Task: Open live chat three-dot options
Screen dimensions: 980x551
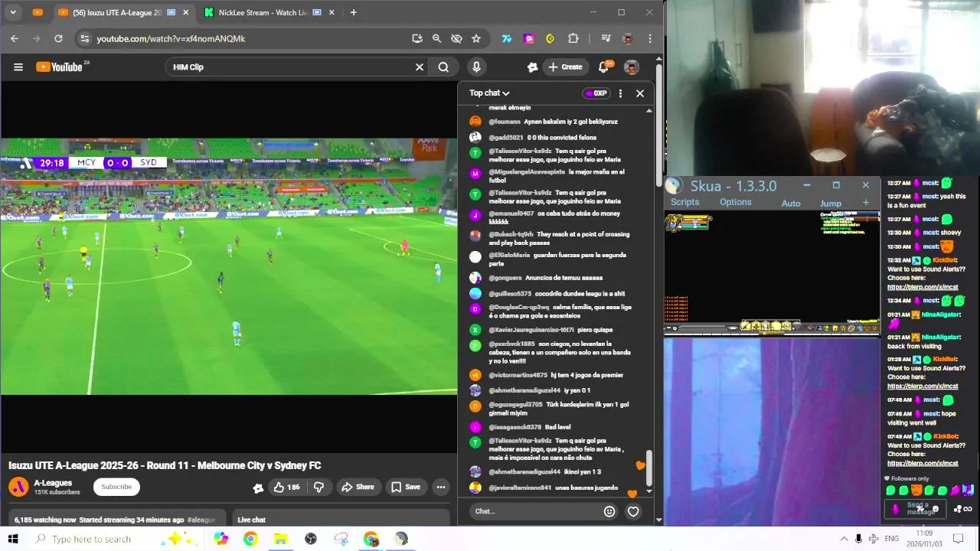Action: click(620, 93)
